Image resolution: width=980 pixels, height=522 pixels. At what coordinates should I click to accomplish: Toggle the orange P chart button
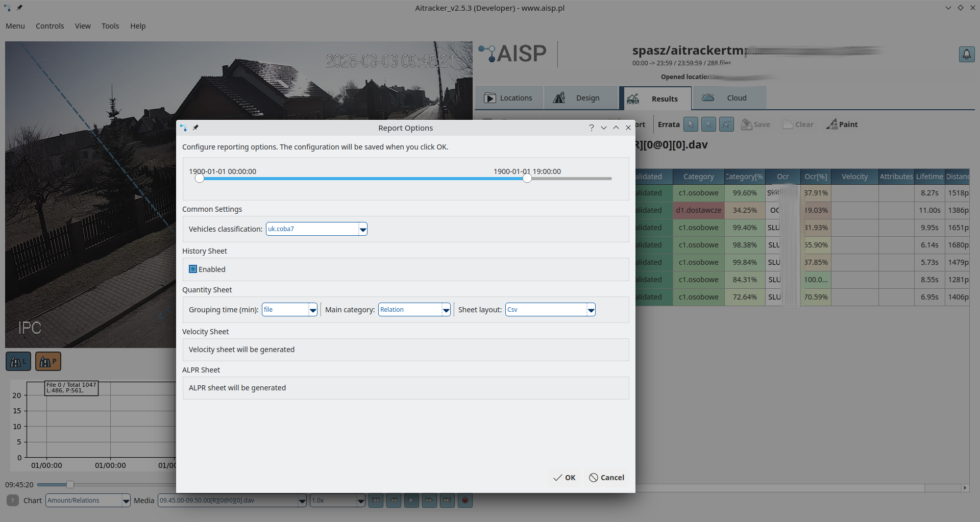[47, 361]
